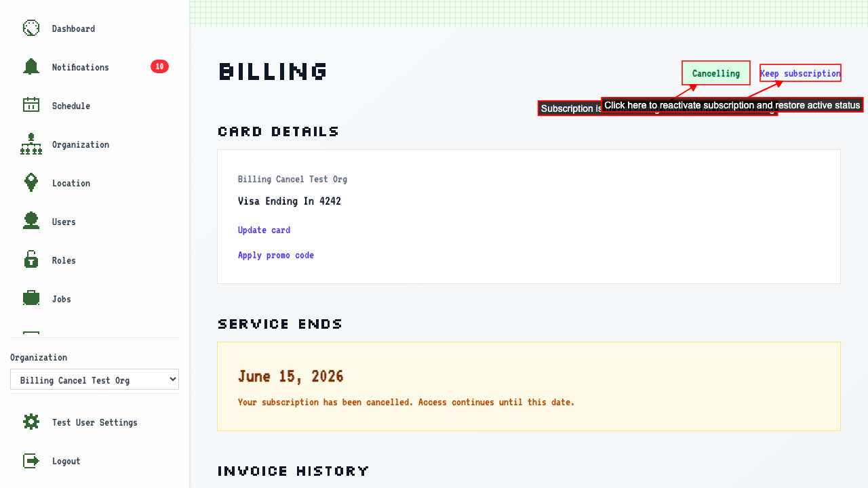Click the CARD DETAILS heading
This screenshot has height=488, width=868.
[278, 131]
